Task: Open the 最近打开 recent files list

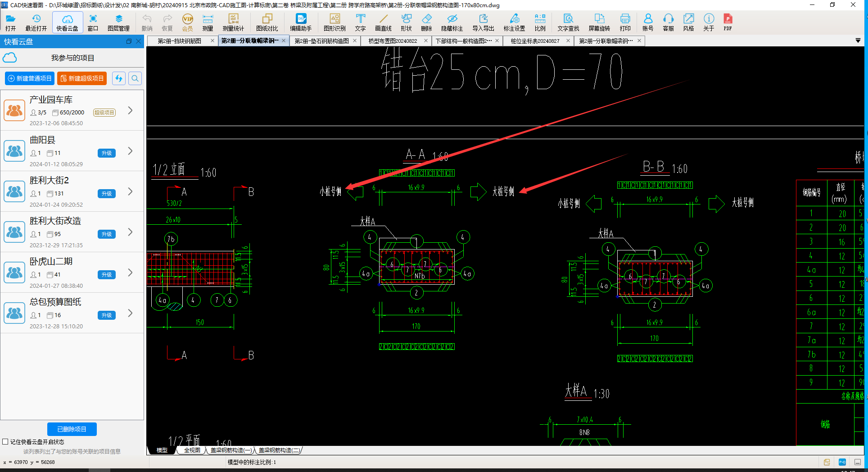Action: pyautogui.click(x=36, y=22)
